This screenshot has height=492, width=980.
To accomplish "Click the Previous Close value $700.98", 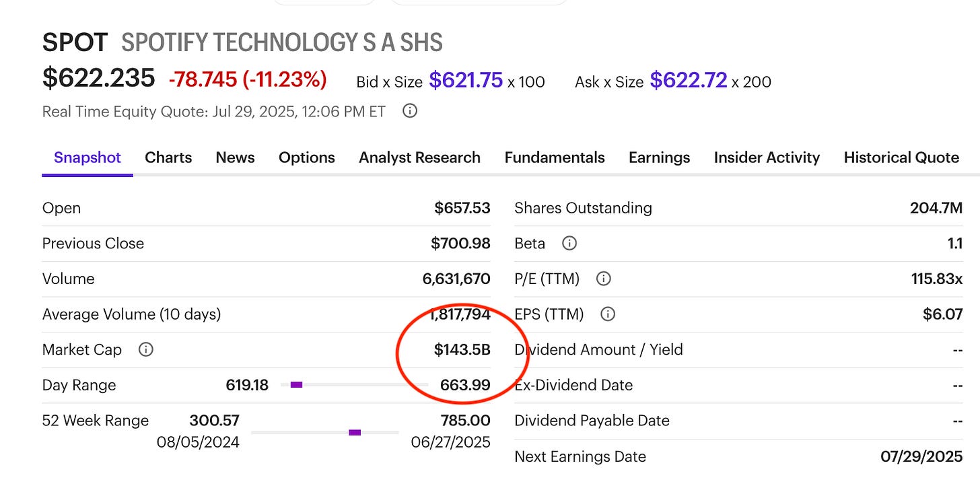I will point(460,243).
